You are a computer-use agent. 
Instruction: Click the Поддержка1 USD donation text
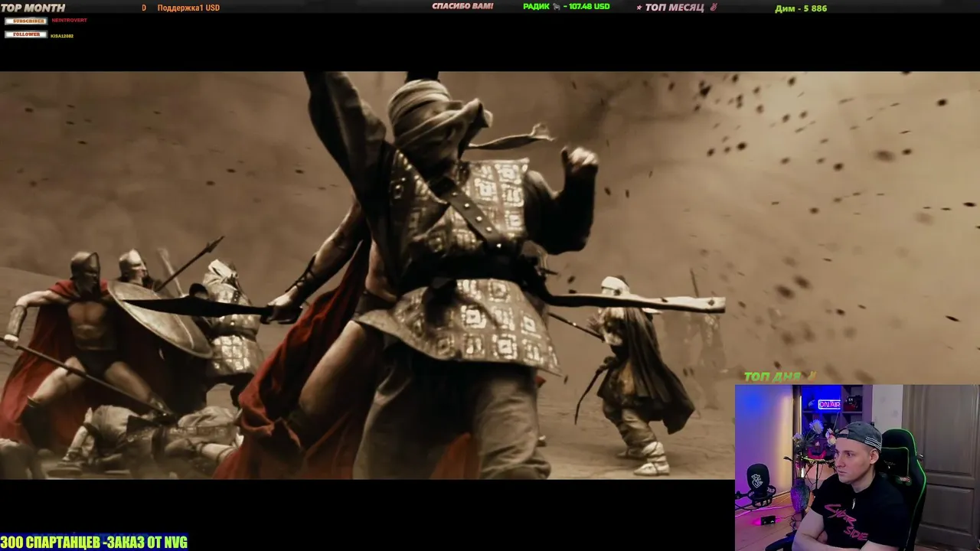(188, 8)
